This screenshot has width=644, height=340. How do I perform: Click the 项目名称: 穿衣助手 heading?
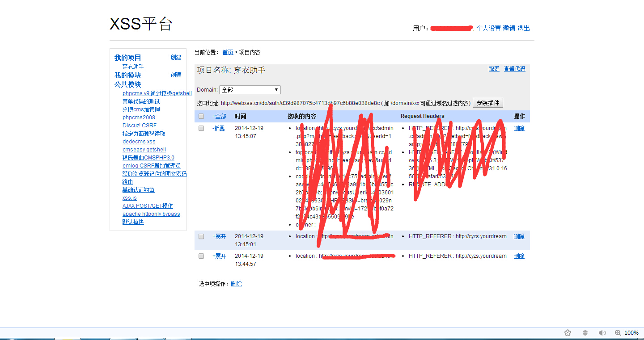(x=231, y=70)
